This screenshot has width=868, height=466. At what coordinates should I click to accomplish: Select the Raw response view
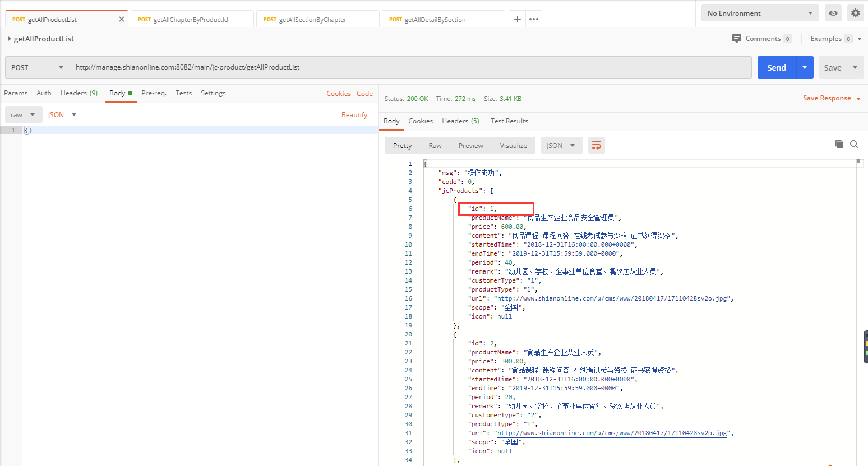tap(435, 145)
